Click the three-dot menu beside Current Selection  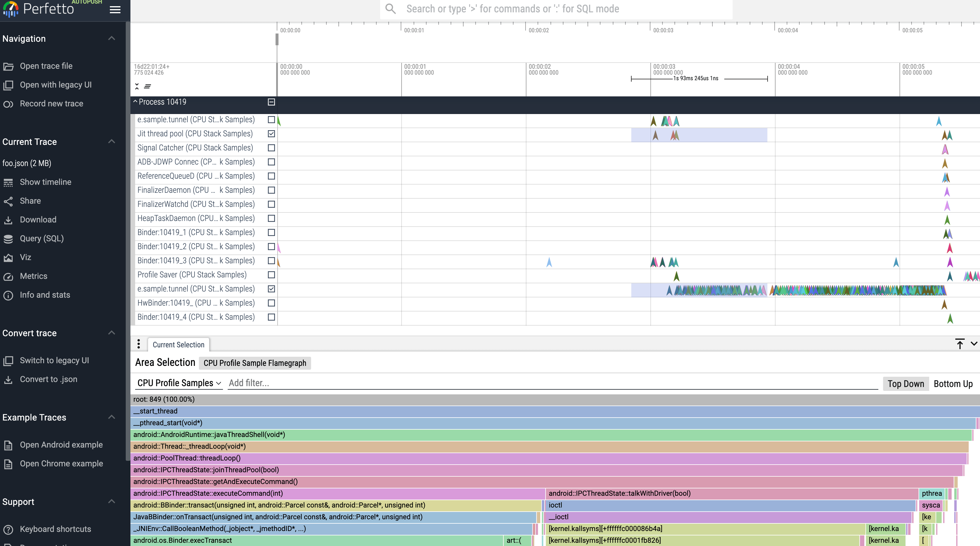[x=138, y=344]
